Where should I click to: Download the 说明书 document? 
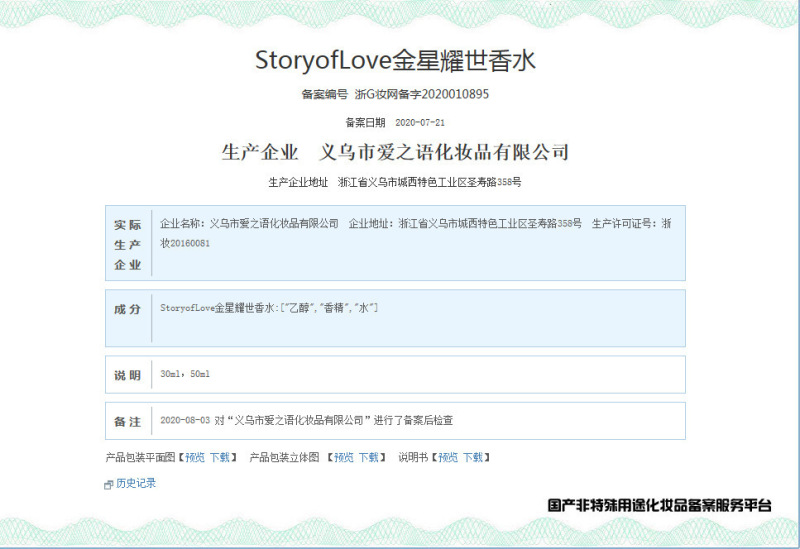(x=473, y=457)
